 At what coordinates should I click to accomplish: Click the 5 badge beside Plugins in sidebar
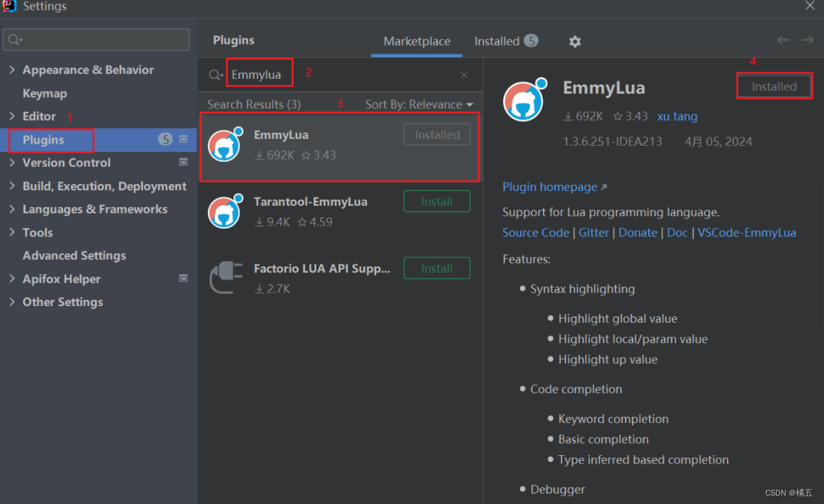tap(165, 139)
